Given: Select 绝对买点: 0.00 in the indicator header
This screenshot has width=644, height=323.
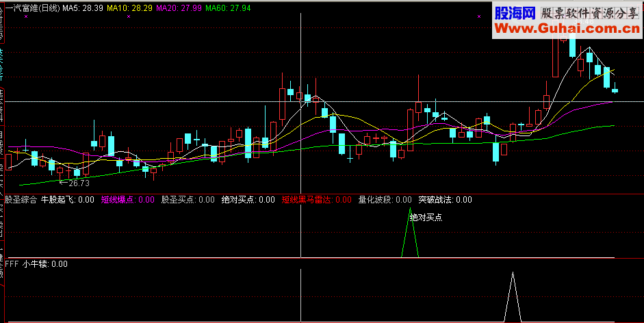Looking at the screenshot, I should coord(248,200).
